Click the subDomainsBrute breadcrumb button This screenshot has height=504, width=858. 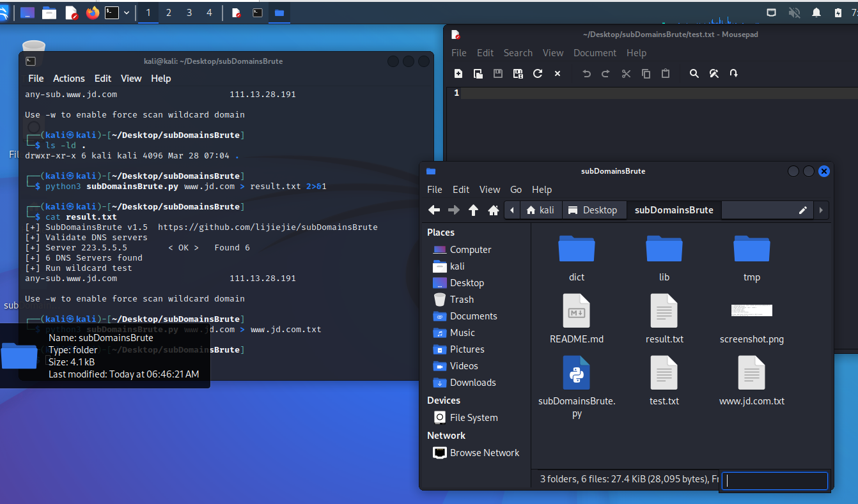(674, 210)
